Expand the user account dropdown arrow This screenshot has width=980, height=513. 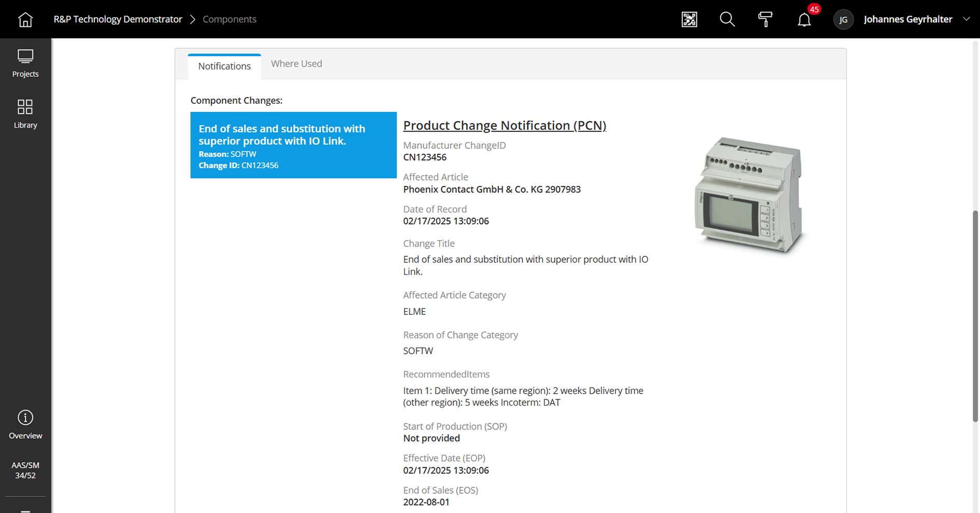coord(966,19)
